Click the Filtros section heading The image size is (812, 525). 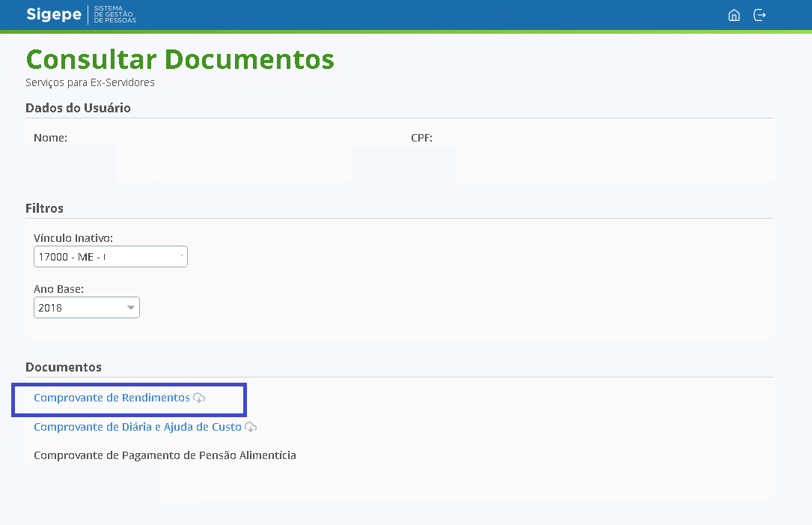coord(45,208)
